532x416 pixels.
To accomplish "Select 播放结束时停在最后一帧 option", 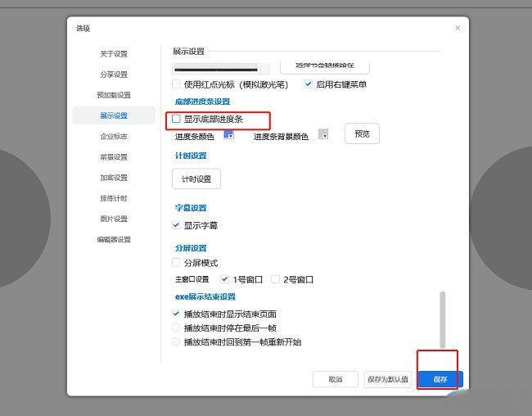I will coord(176,328).
